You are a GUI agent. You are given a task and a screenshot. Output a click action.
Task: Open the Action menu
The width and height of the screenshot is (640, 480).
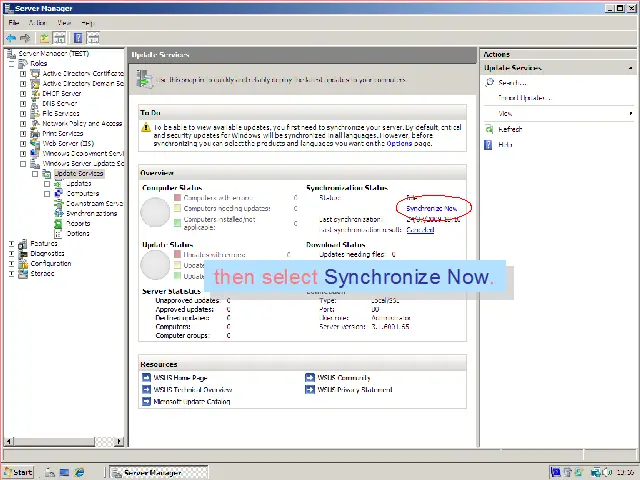[x=37, y=22]
